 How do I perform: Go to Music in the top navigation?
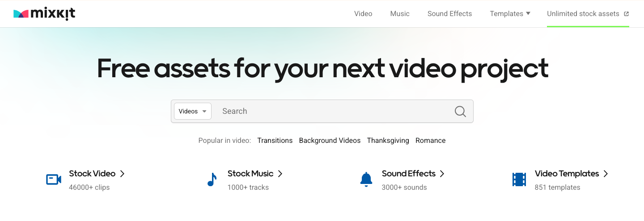tap(400, 14)
